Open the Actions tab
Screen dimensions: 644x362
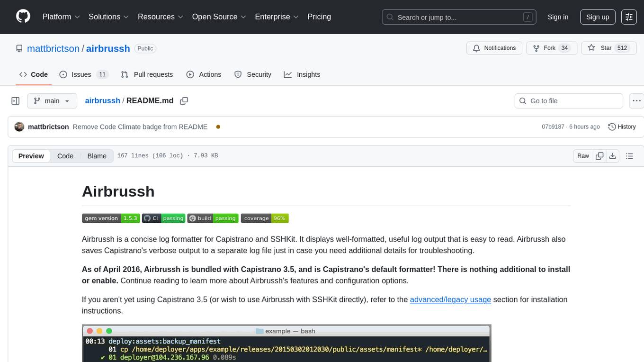point(204,74)
